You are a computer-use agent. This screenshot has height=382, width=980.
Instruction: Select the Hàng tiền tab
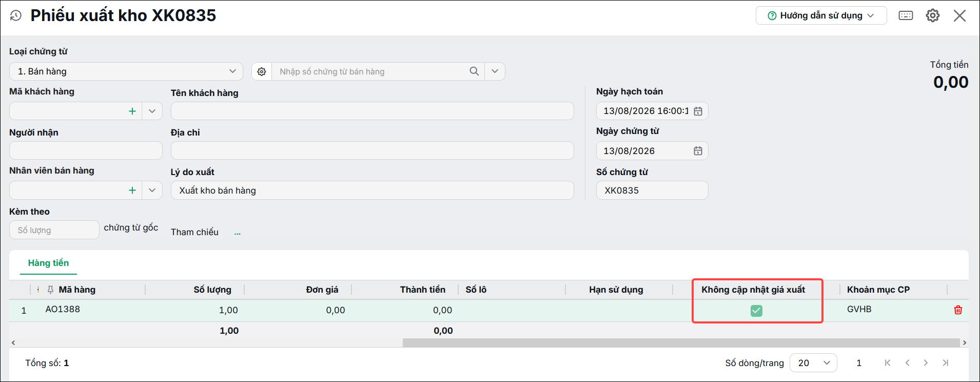click(48, 263)
